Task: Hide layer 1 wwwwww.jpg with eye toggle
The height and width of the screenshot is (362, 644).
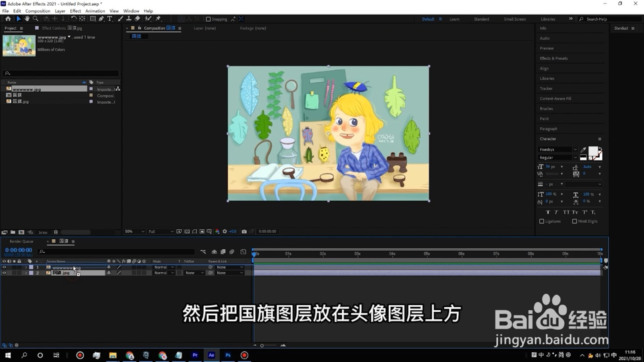Action: 4,267
